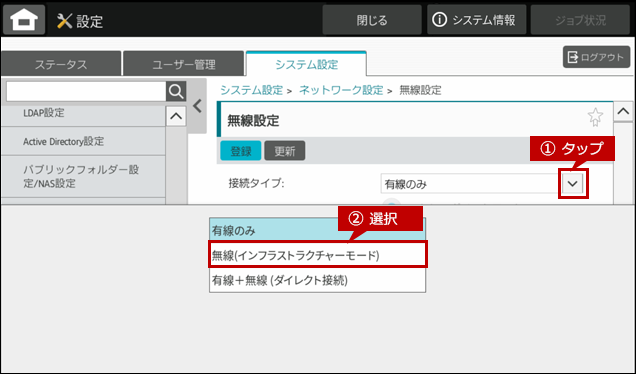Open ジョブ状況
This screenshot has width=636, height=374.
pyautogui.click(x=580, y=20)
